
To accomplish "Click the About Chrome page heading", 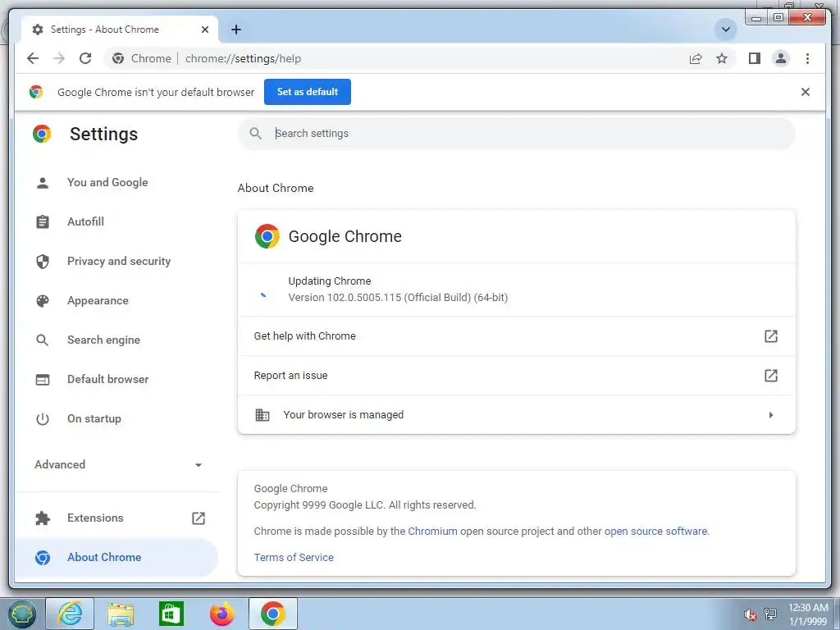I will pyautogui.click(x=276, y=188).
